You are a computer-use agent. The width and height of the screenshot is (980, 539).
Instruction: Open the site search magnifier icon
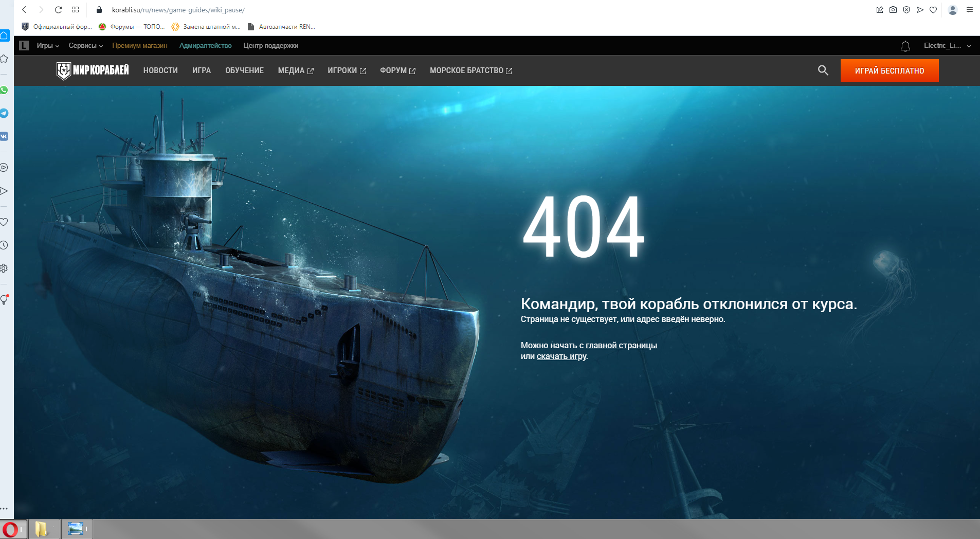(823, 70)
